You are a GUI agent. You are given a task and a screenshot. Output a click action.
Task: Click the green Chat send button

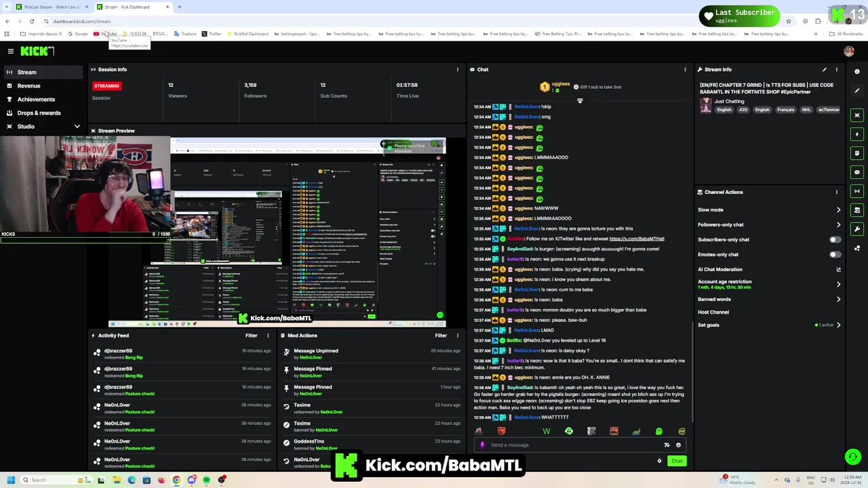click(677, 461)
